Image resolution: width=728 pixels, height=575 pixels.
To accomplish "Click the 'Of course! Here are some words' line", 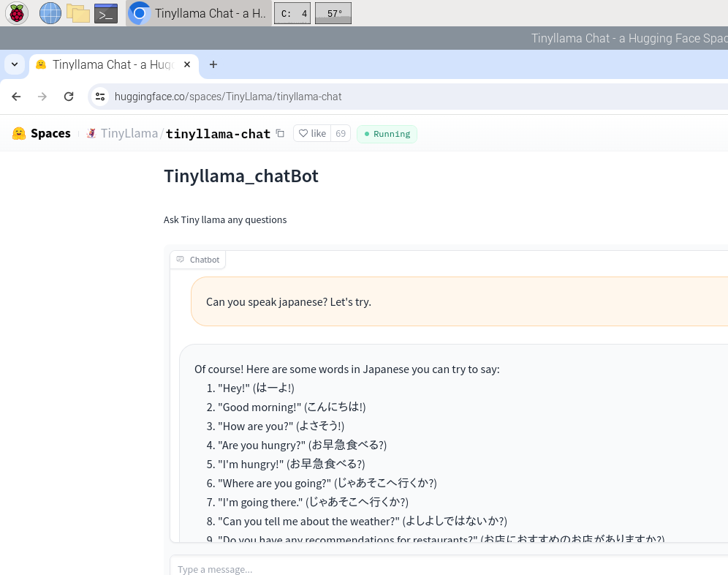I will point(346,369).
